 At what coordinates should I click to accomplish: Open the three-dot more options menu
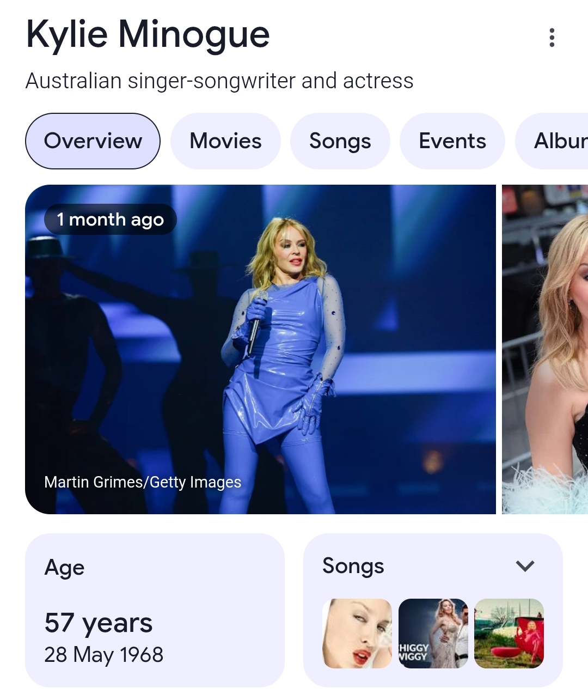[552, 38]
